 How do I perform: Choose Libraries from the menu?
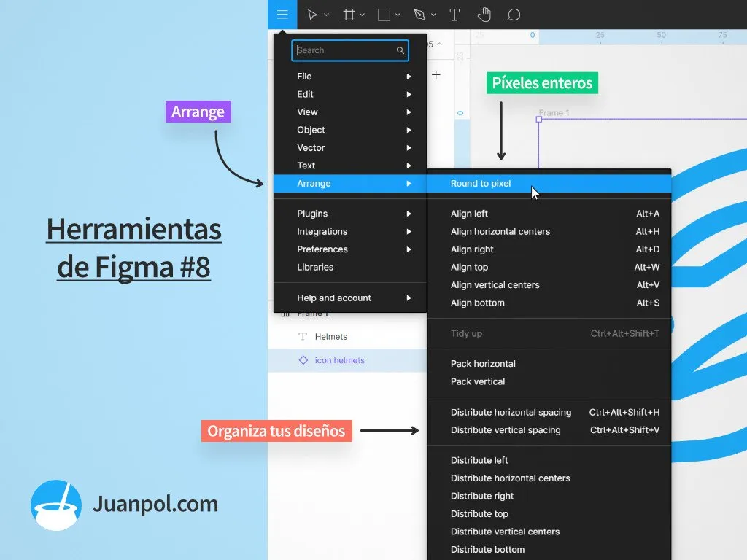pyautogui.click(x=350, y=267)
